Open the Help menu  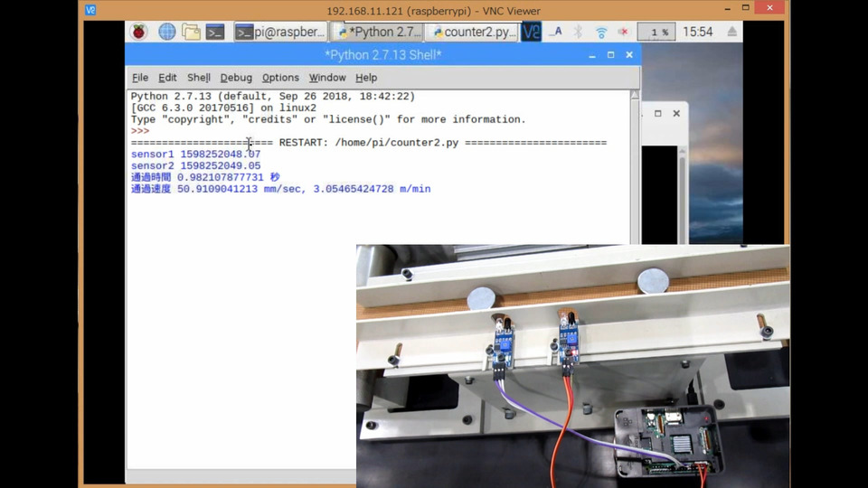pos(366,78)
